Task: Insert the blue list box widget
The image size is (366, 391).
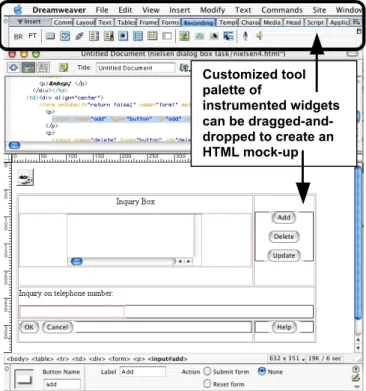Action: tap(138, 36)
